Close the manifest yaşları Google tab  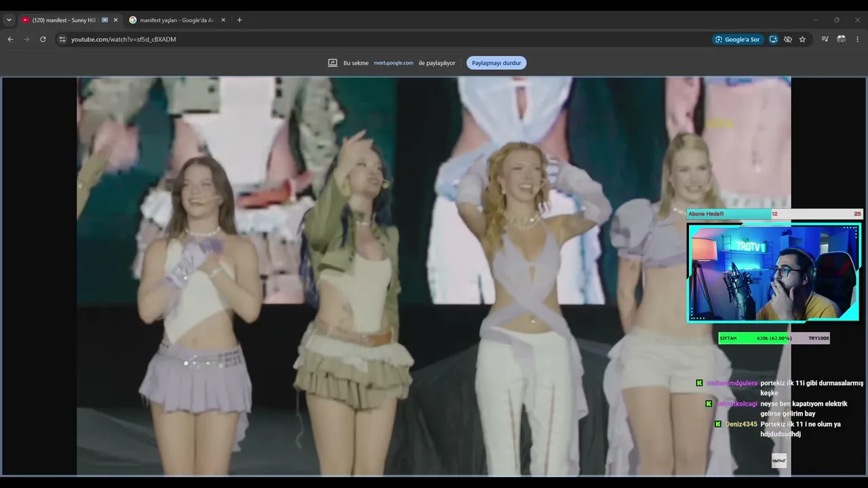point(223,20)
